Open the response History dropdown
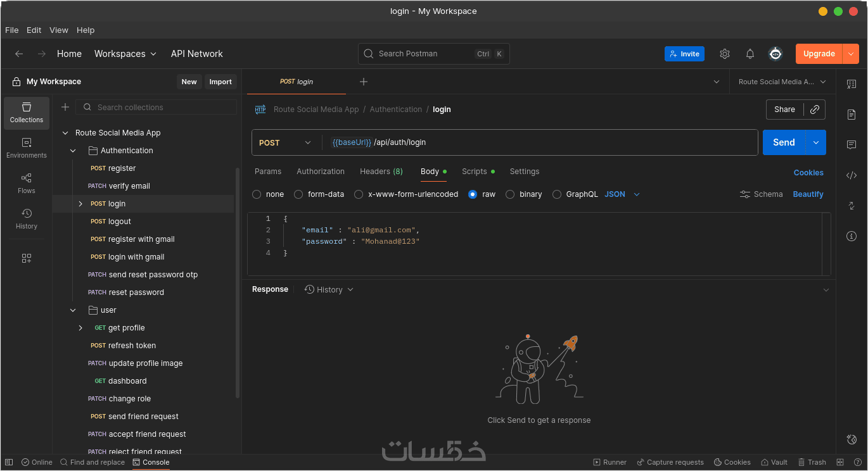 (329, 289)
